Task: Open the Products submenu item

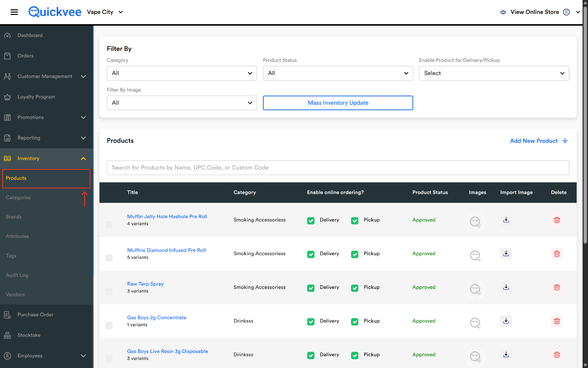Action: (x=46, y=178)
